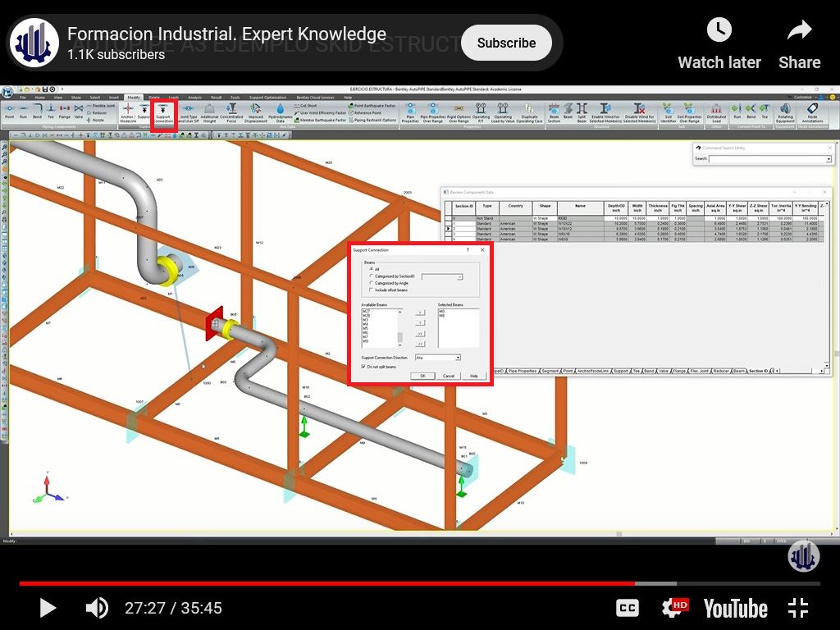
Task: Click the Node Annotations icon
Action: (812, 113)
